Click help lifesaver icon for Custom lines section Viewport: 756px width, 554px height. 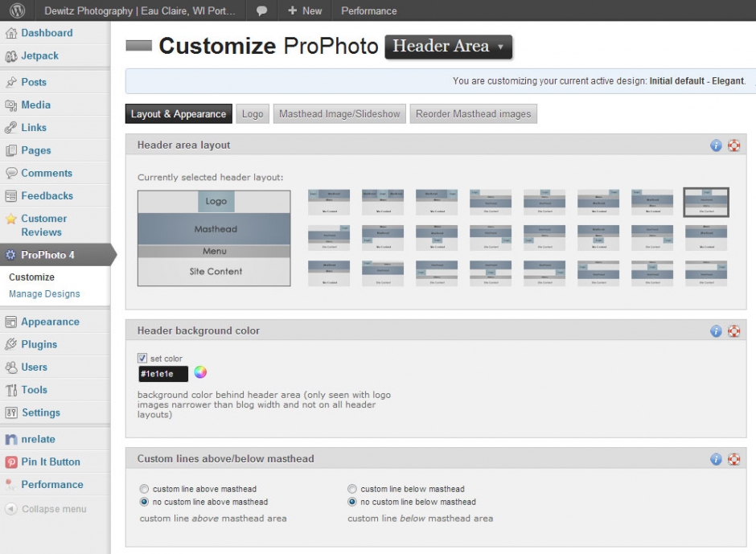tap(733, 459)
